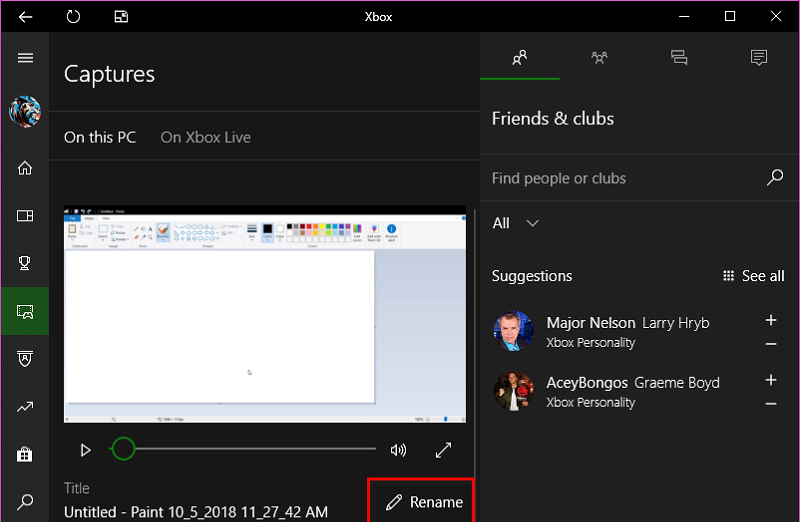This screenshot has height=522, width=800.
Task: Add Major Nelson as friend
Action: [771, 320]
